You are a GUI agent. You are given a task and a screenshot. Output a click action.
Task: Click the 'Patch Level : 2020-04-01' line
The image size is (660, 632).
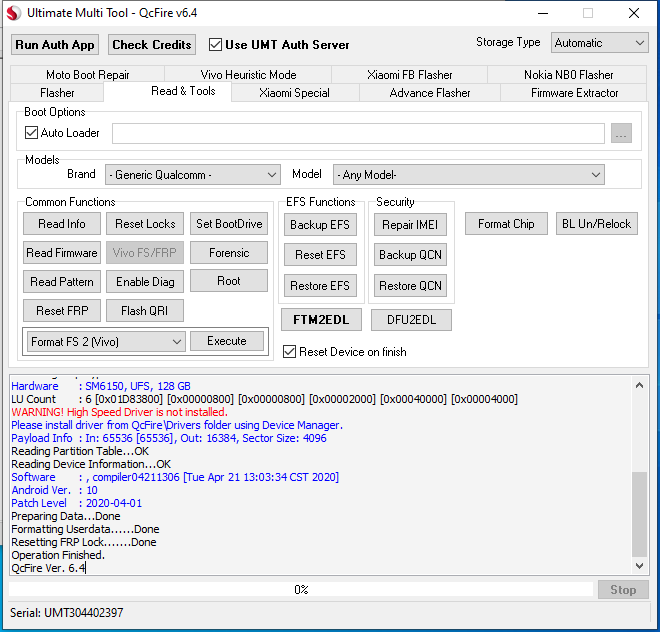point(77,503)
